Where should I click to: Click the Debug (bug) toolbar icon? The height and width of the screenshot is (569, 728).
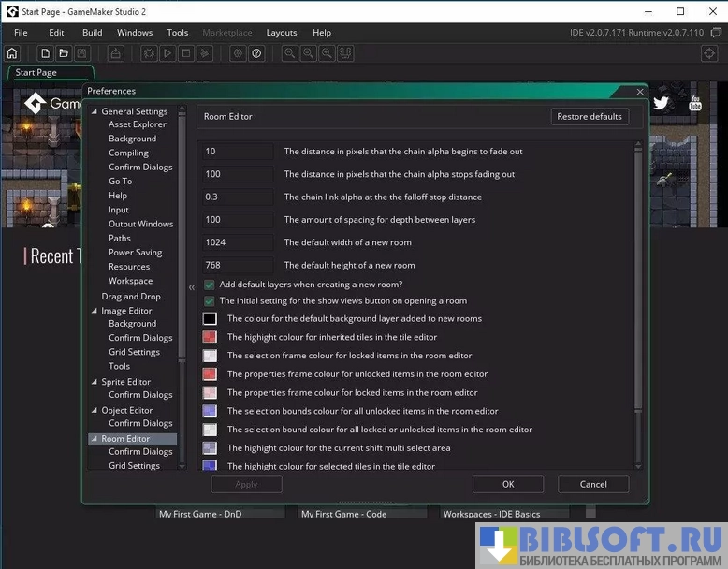coord(149,53)
